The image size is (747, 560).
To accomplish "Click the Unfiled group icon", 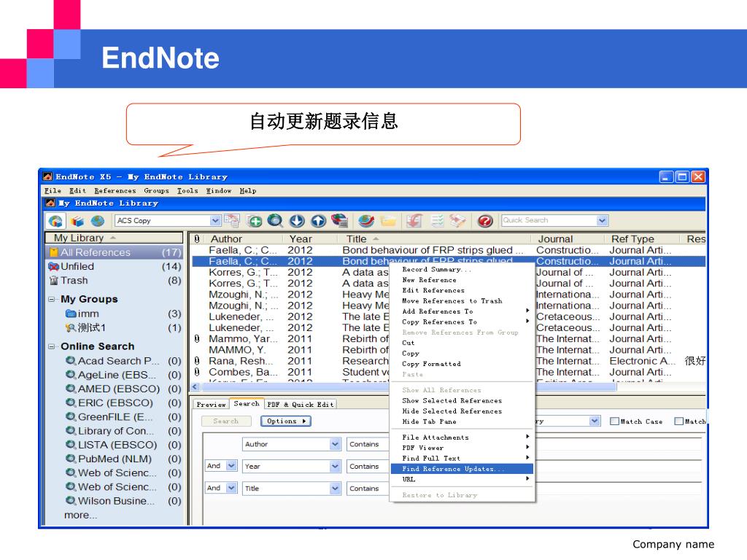I will pyautogui.click(x=54, y=267).
